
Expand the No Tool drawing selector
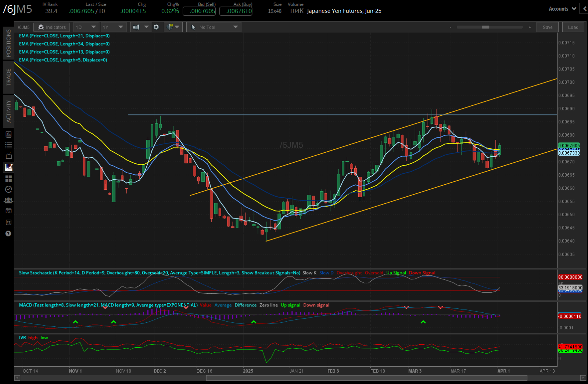[214, 27]
